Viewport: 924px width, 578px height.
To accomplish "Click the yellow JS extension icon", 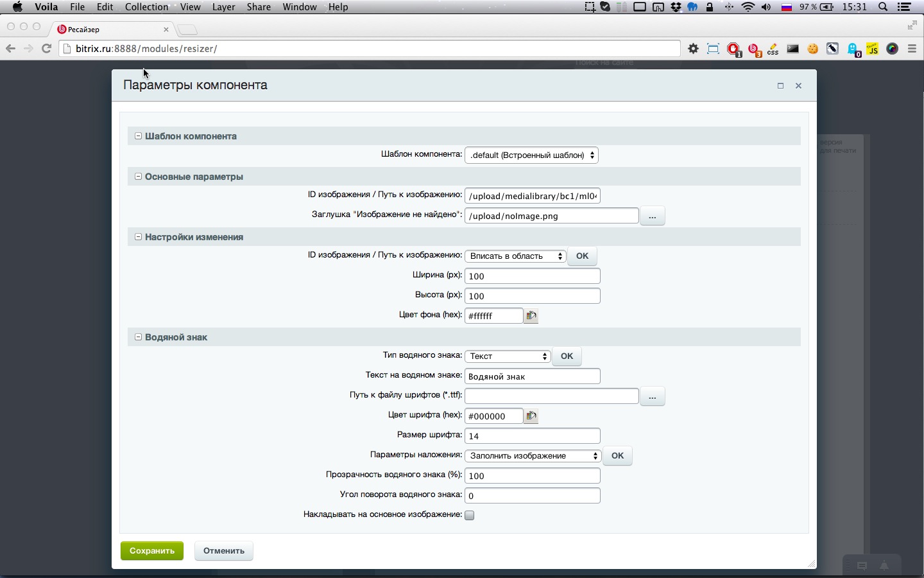I will coord(873,49).
